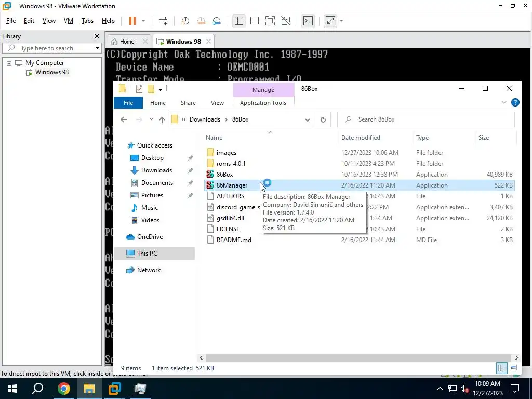
Task: Open the Application Tools ribbon tab
Action: click(263, 103)
